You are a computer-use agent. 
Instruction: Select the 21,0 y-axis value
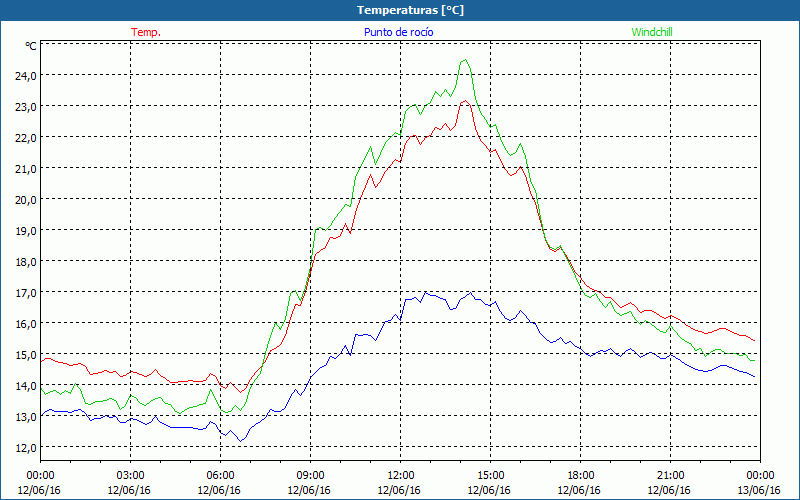[26, 168]
